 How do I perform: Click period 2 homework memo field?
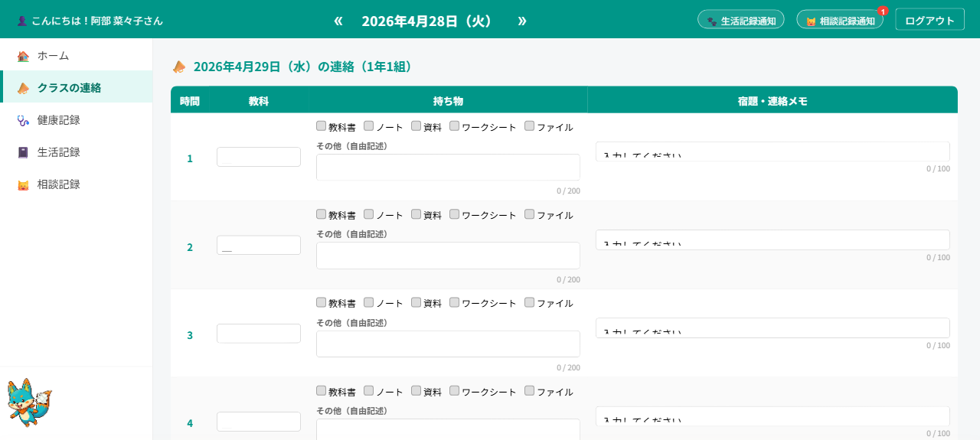click(x=773, y=240)
